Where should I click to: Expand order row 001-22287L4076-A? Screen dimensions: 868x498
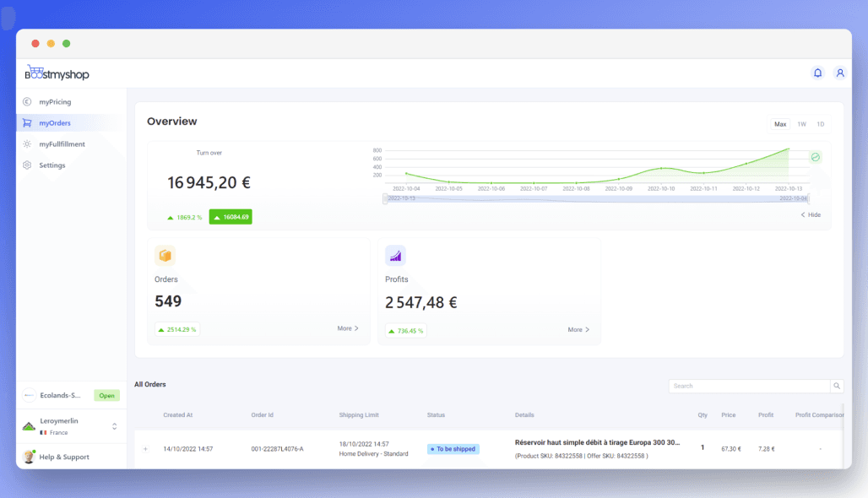tap(145, 449)
